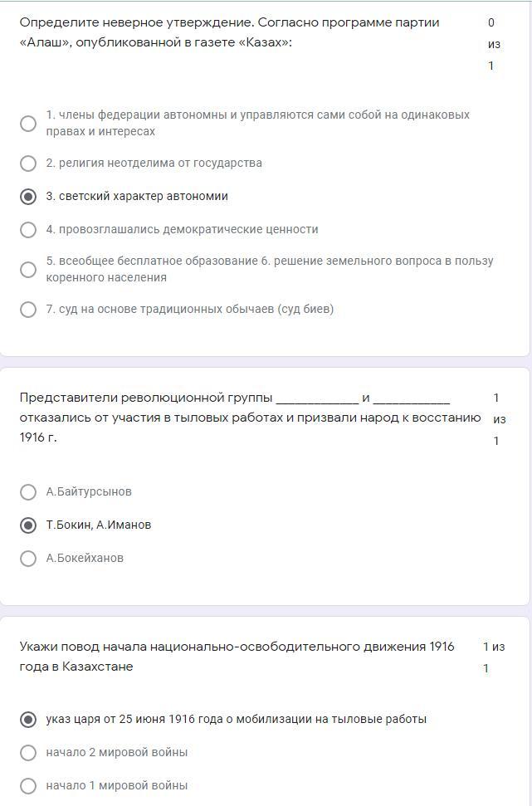This screenshot has width=532, height=806.
Task: Select option '1. члены федерации автономны'
Action: (x=28, y=124)
